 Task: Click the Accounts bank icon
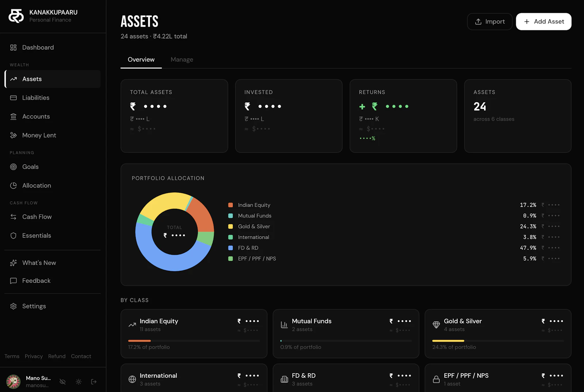14,116
